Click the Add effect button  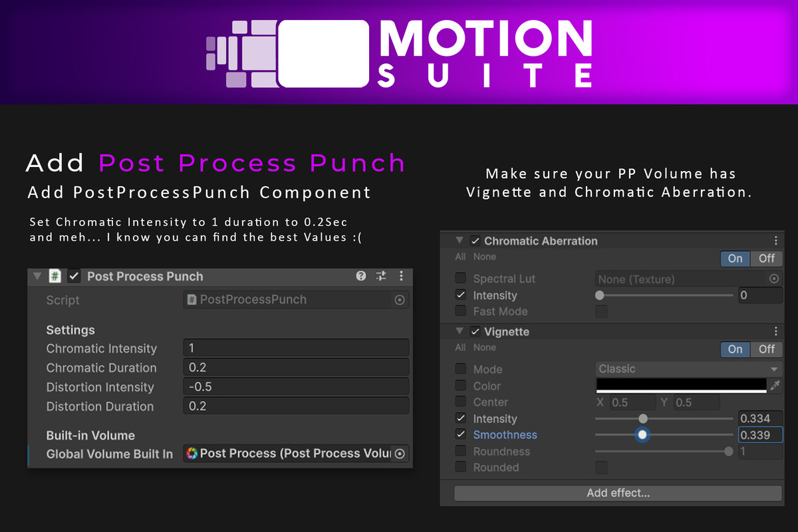pos(618,493)
